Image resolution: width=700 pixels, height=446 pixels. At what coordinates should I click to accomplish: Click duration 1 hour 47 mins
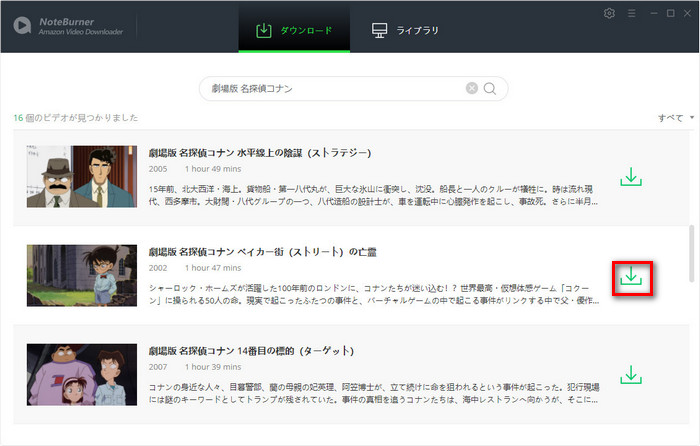pyautogui.click(x=213, y=268)
